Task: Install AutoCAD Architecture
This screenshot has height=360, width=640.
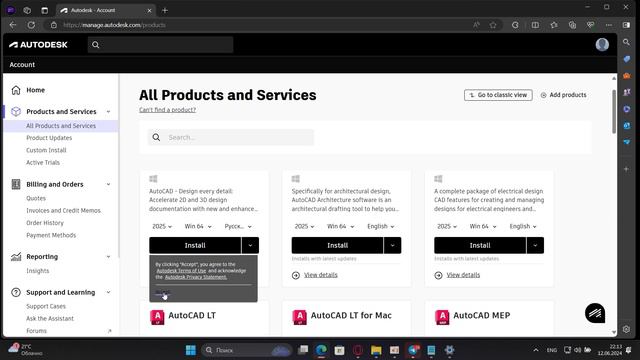Action: (338, 245)
